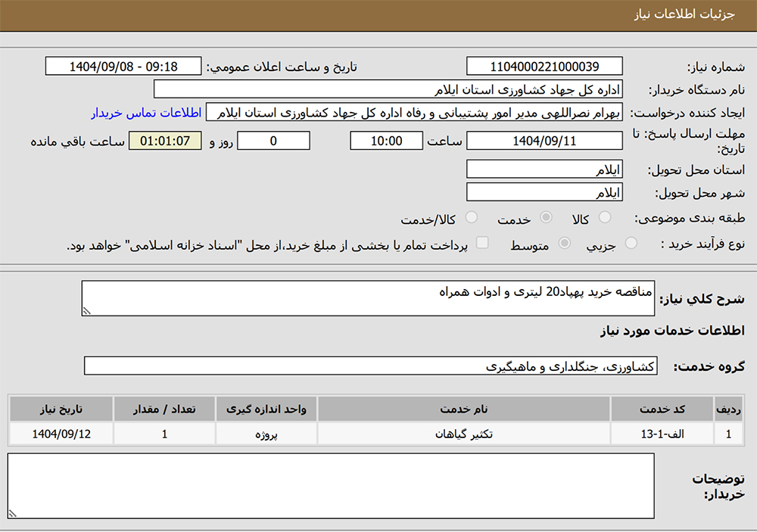This screenshot has width=757, height=532.
Task: Select the خدمت (service) radio button
Action: coord(545,219)
